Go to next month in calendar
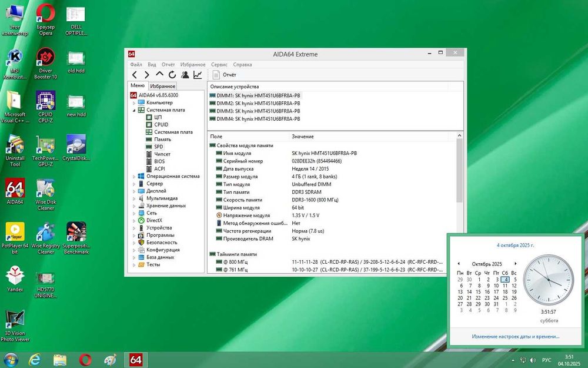 pyautogui.click(x=516, y=263)
